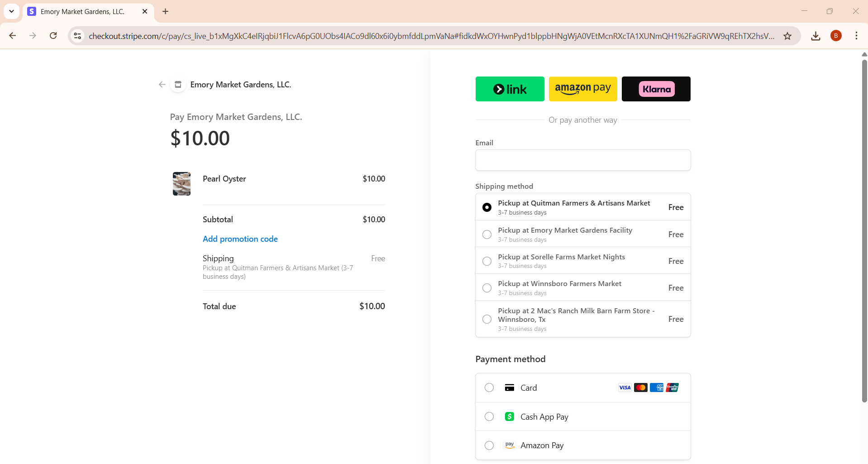
Task: Click the Payment method heading
Action: coord(510,359)
